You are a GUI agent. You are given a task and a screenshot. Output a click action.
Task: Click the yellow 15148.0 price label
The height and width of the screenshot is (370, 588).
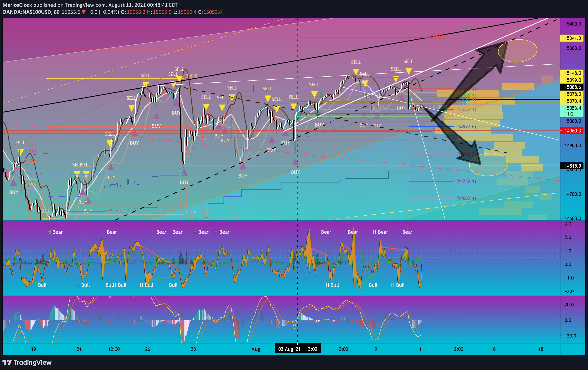tap(572, 73)
